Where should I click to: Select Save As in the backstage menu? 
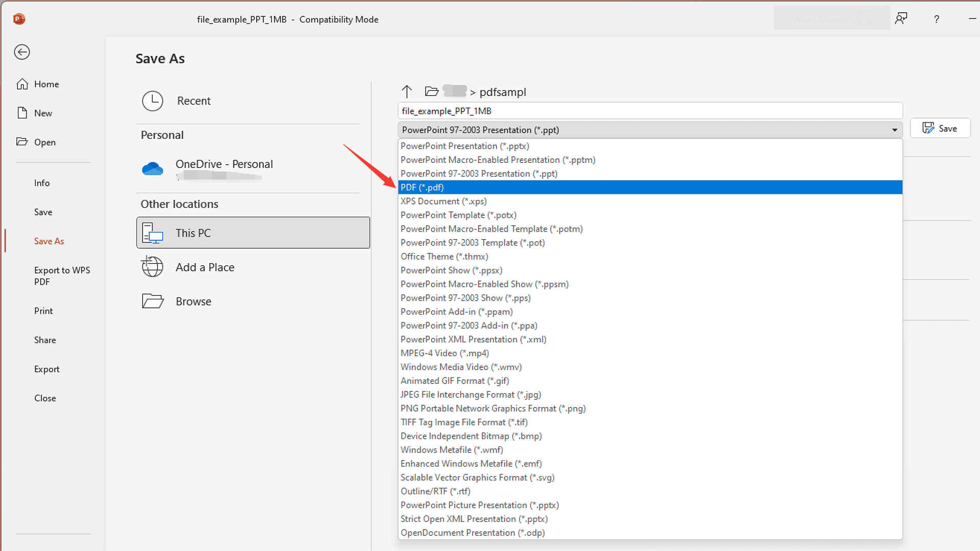[x=49, y=241]
